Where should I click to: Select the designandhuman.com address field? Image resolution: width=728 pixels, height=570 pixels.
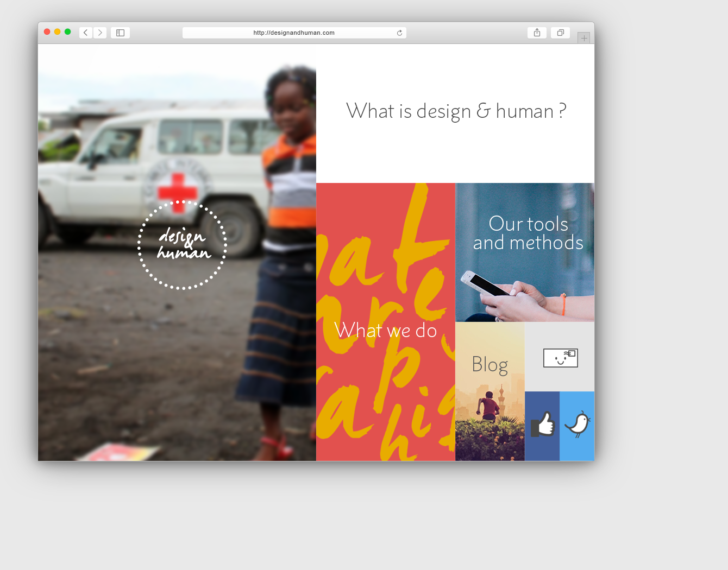294,33
